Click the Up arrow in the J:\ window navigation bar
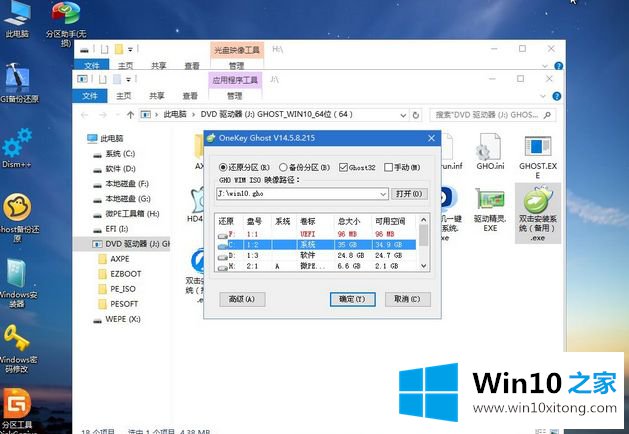Image resolution: width=629 pixels, height=434 pixels. (130, 115)
